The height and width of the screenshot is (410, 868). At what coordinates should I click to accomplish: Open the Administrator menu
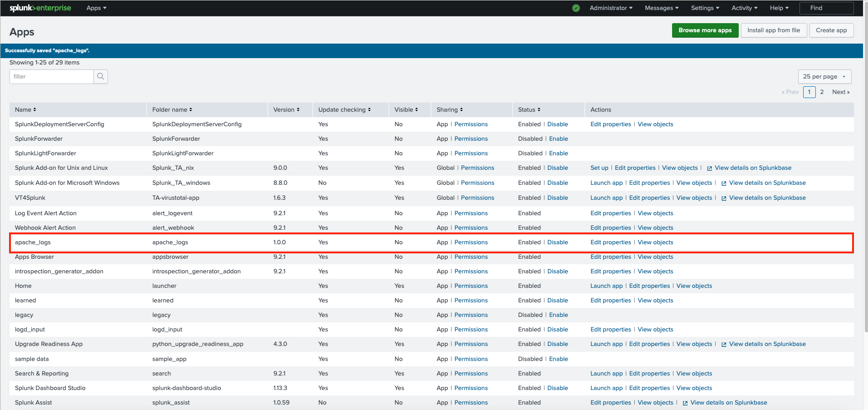(611, 8)
